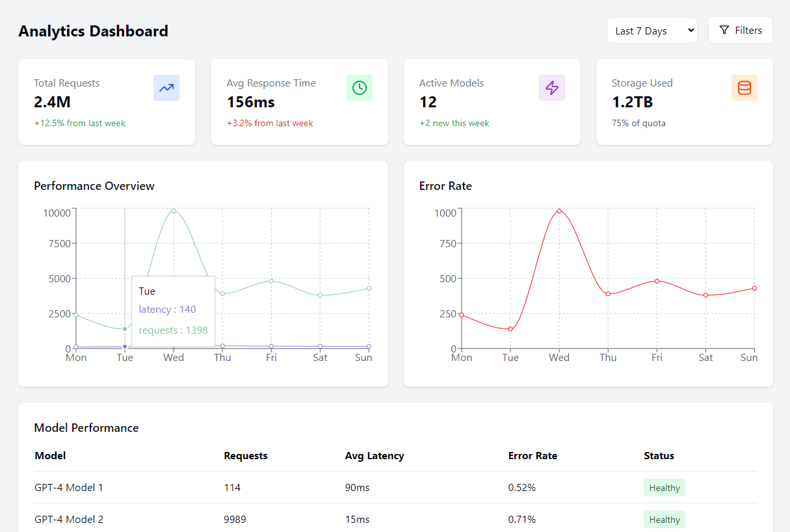Click the trending-up icon on Total Requests card

pos(166,88)
